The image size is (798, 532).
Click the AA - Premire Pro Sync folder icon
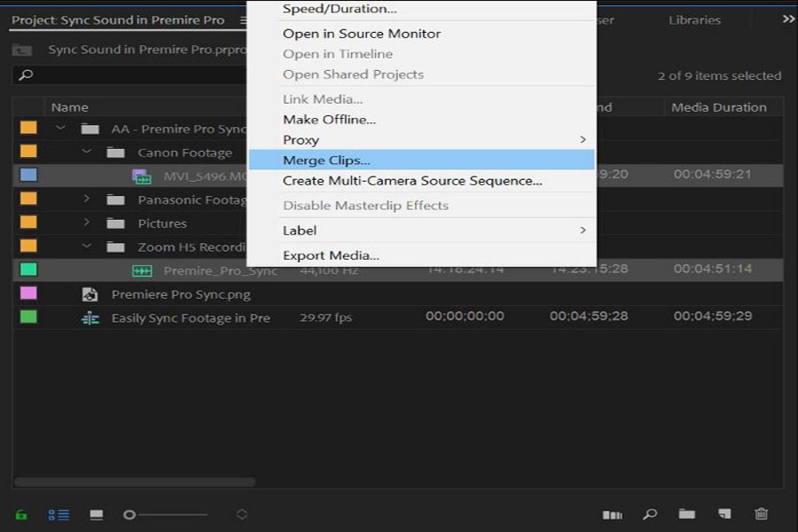[x=90, y=129]
